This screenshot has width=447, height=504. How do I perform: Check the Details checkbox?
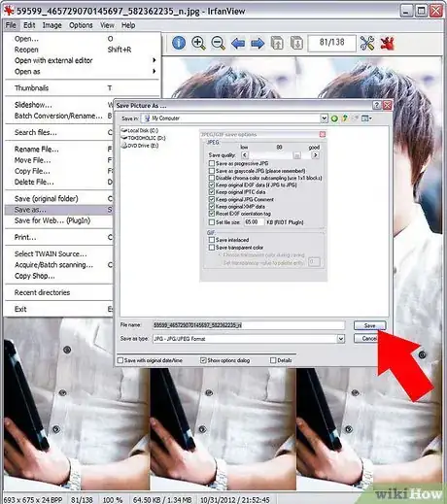pyautogui.click(x=273, y=360)
